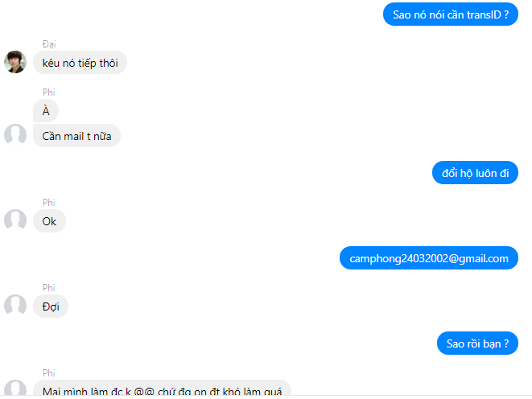Click the avatar beside 'Cần mail t nữa'
Viewport: 532px width, 399px height.
pos(15,135)
